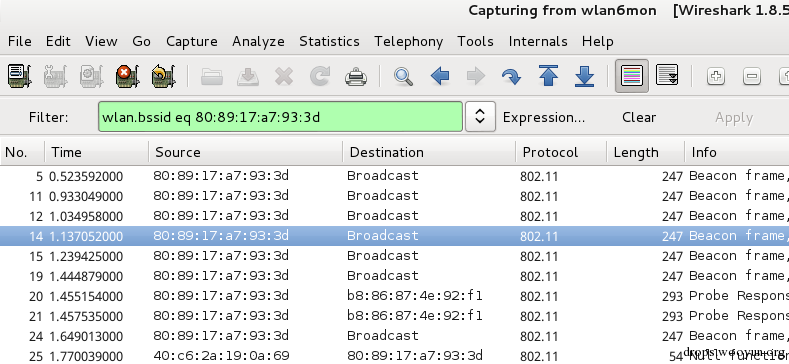
Task: Jump to the last packet
Action: point(584,77)
